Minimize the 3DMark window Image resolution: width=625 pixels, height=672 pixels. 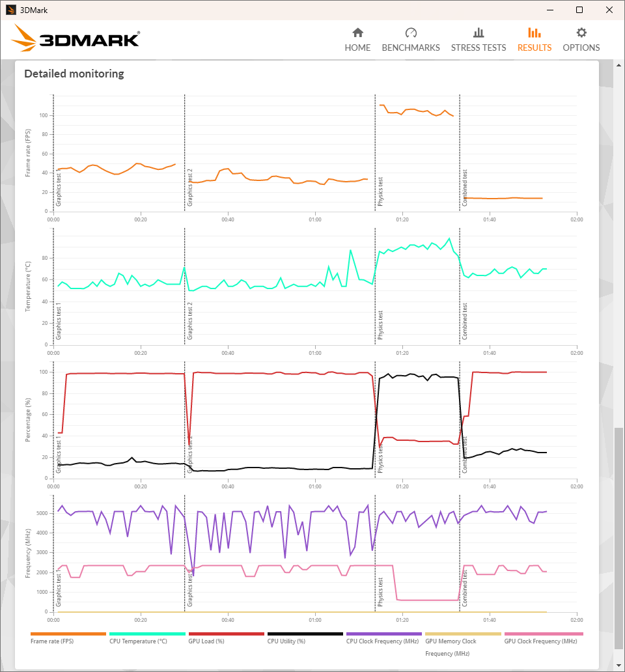point(549,10)
